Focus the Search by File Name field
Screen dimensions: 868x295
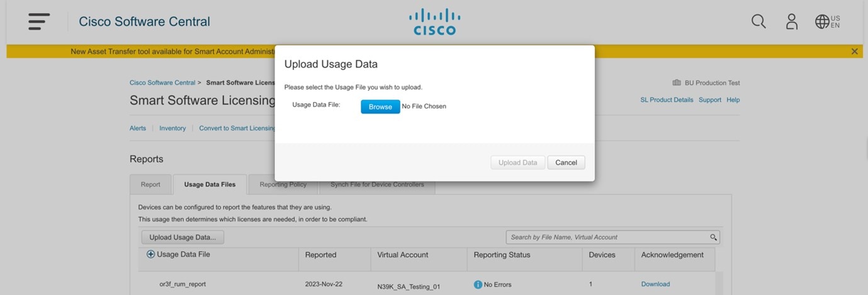pyautogui.click(x=607, y=237)
